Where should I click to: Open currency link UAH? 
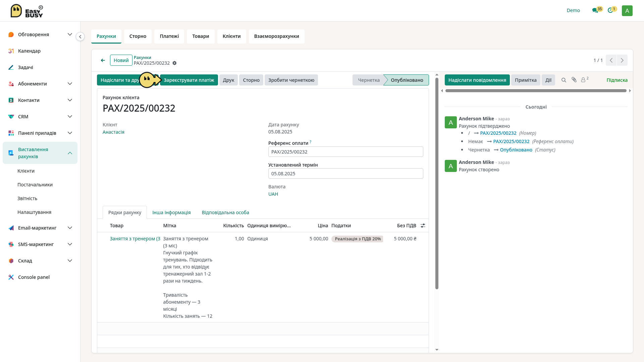273,194
